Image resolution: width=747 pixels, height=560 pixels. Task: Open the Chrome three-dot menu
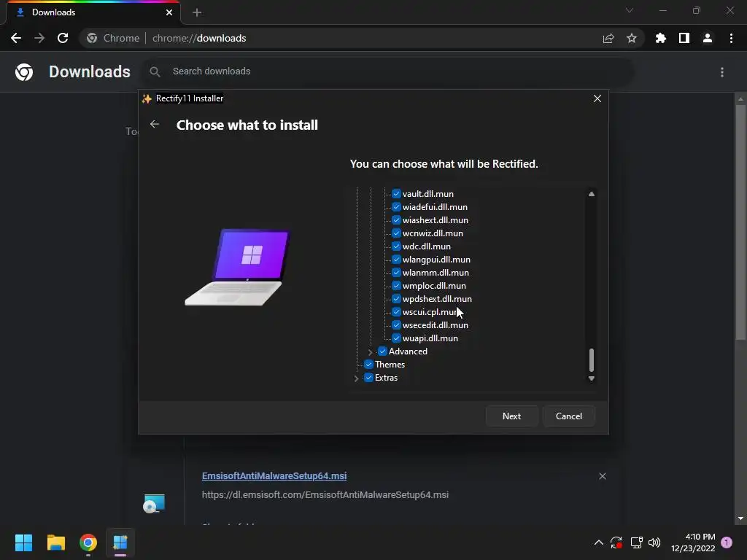731,38
